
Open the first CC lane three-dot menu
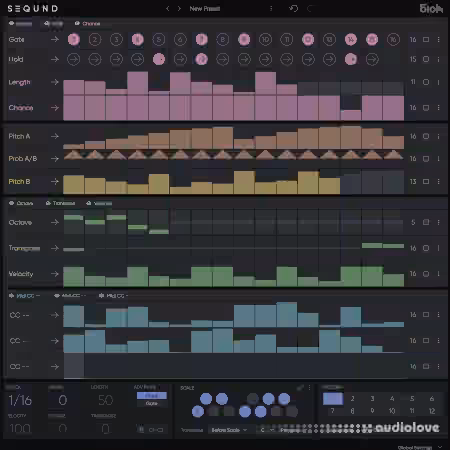pos(439,315)
